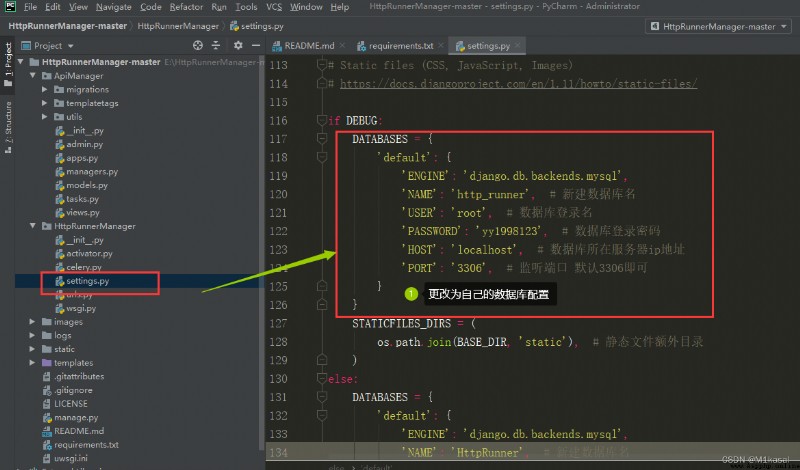Expand the static folder
Image resolution: width=800 pixels, height=470 pixels.
33,350
